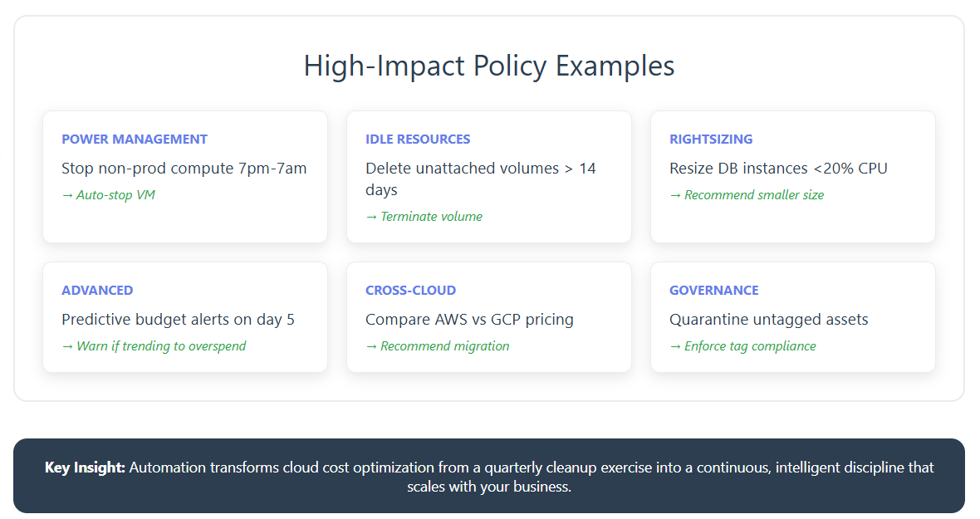Click 'Delete unattached volumes > 14 days'

pos(480,179)
